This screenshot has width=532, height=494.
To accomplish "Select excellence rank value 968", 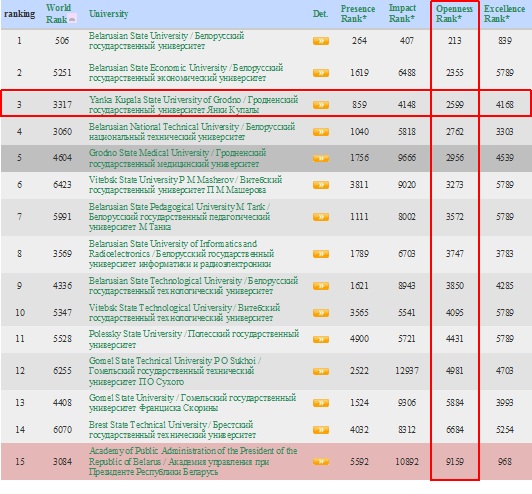I will [x=505, y=461].
